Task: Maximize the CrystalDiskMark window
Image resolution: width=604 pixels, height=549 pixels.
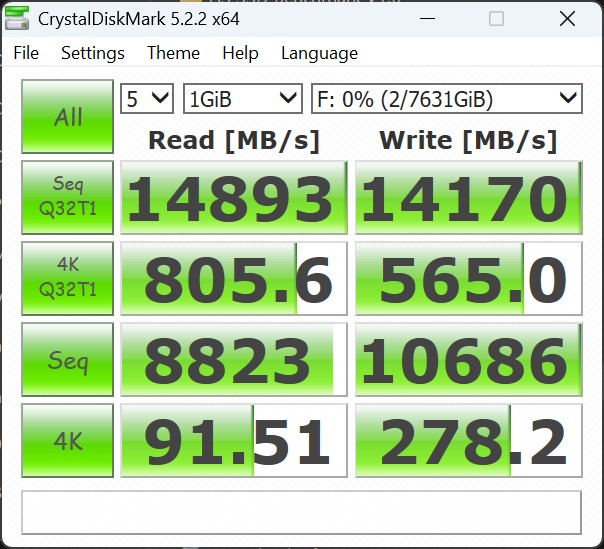Action: coord(497,19)
